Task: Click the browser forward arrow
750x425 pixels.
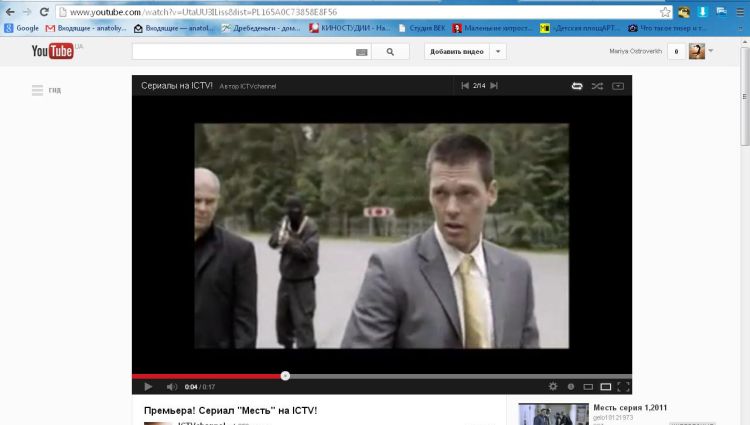Action: click(x=27, y=11)
